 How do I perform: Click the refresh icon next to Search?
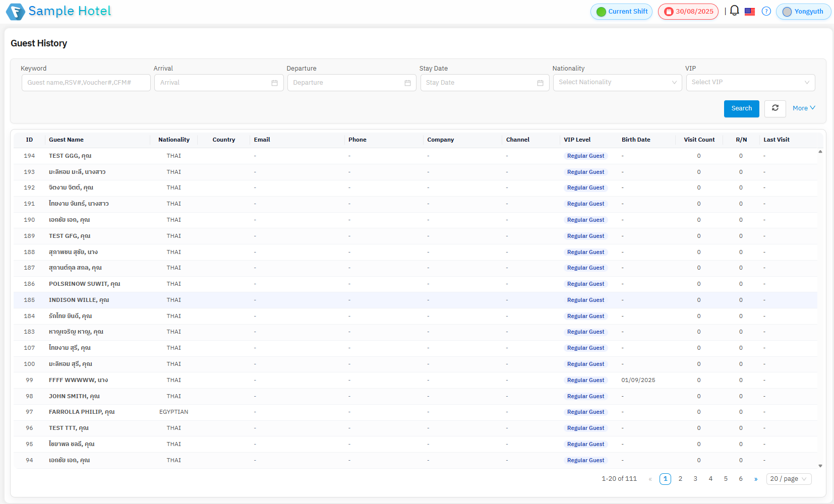click(x=775, y=108)
